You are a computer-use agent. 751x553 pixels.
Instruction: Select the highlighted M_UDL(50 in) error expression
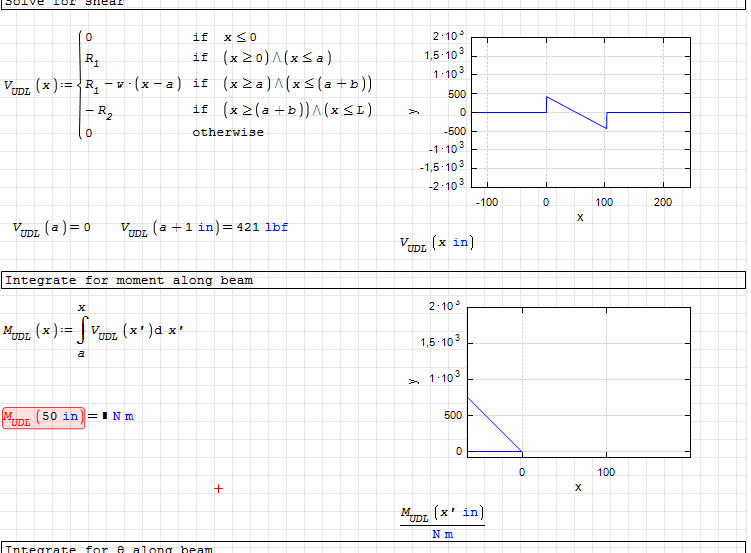click(x=43, y=416)
